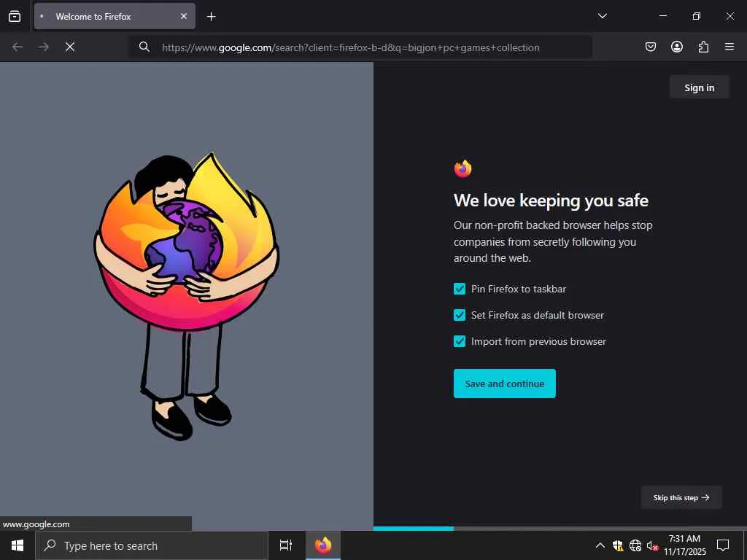The height and width of the screenshot is (560, 747).
Task: Open network settings from the tray globe icon
Action: click(x=635, y=545)
